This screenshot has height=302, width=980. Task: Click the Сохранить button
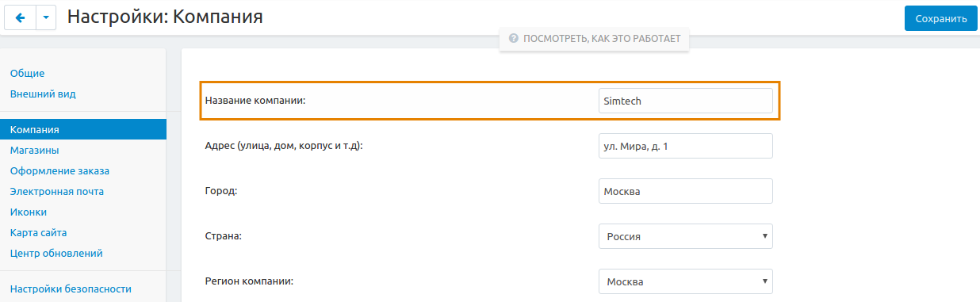point(940,18)
